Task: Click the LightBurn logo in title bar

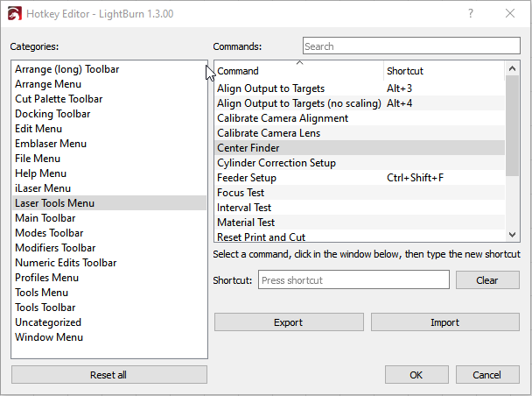Action: click(x=15, y=14)
